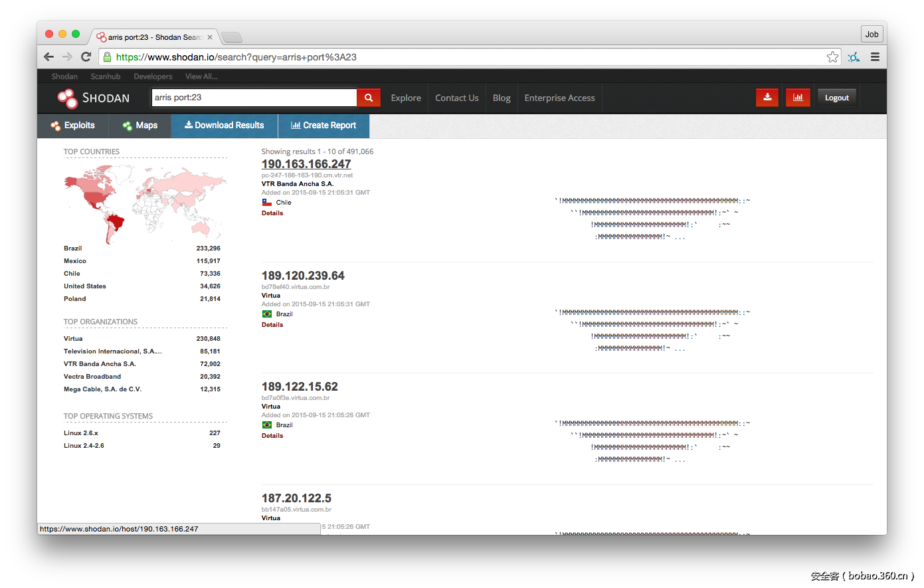The width and height of the screenshot is (924, 588).
Task: Click Chile country link in first result
Action: point(284,203)
